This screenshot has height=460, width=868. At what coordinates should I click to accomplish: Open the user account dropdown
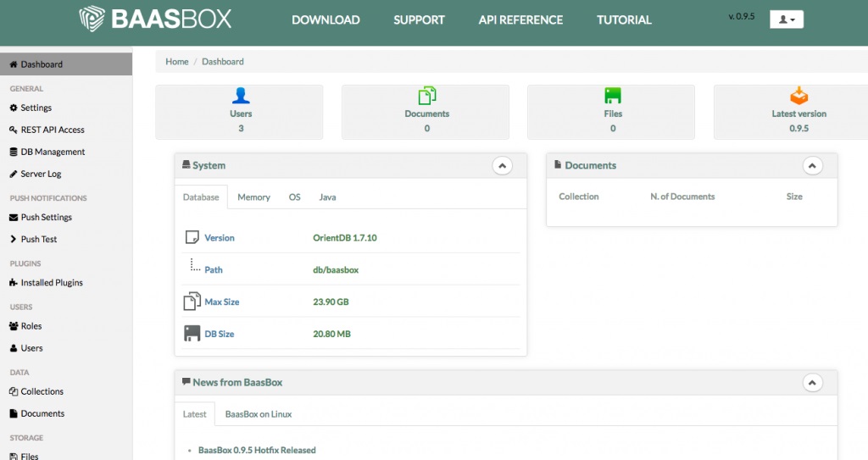[x=786, y=19]
